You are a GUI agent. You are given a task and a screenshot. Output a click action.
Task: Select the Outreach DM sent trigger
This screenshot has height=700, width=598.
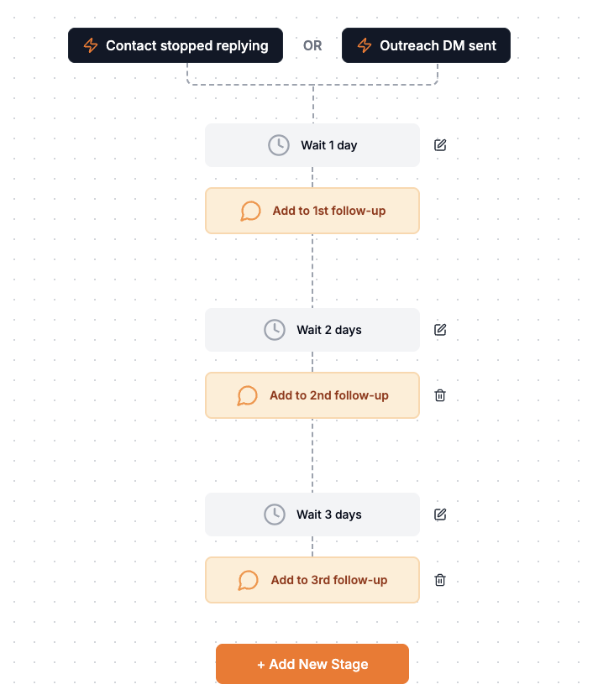[426, 45]
